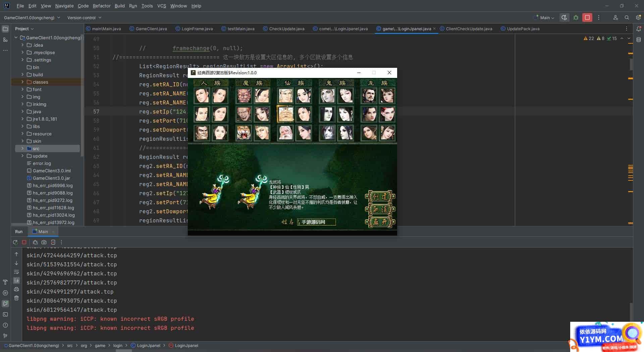
Task: Open the editor tabs overflow menu
Action: [x=627, y=29]
